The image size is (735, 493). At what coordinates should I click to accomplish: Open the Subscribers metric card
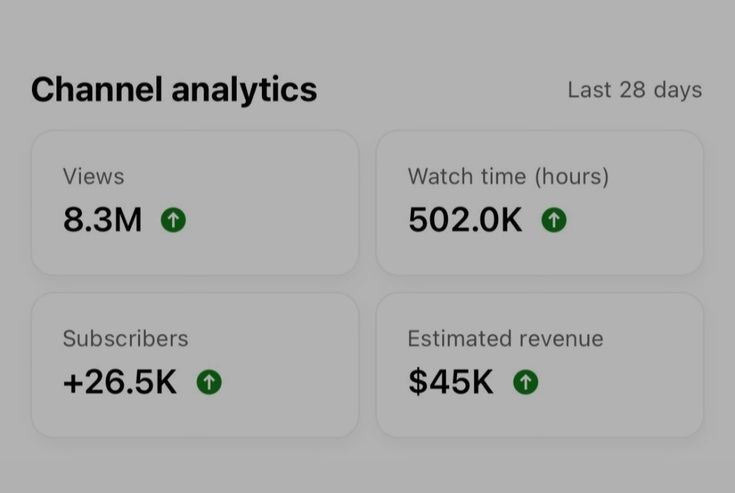tap(195, 365)
